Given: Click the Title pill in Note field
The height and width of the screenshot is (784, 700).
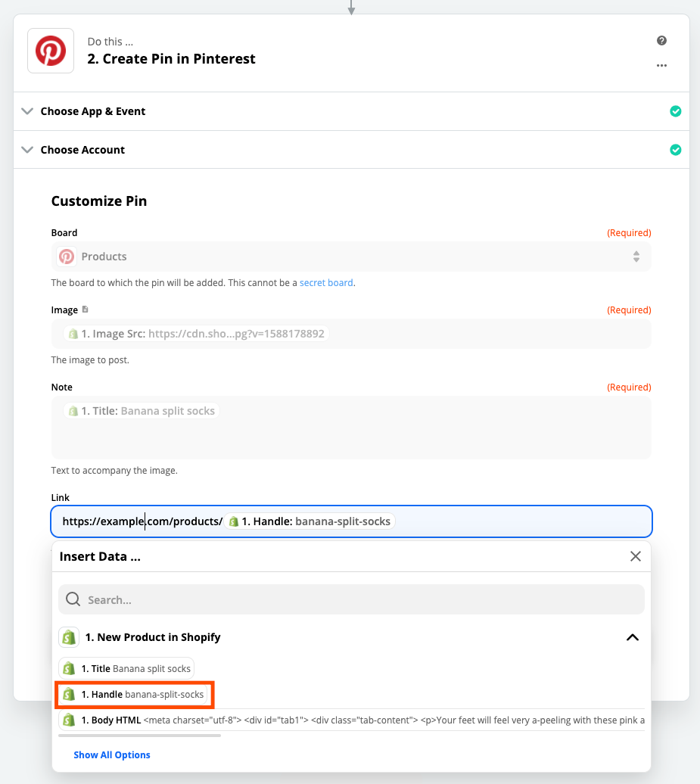Looking at the screenshot, I should (142, 411).
